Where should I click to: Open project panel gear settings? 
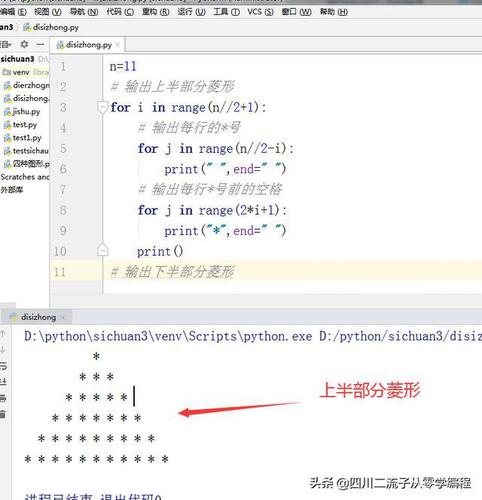tap(24, 44)
